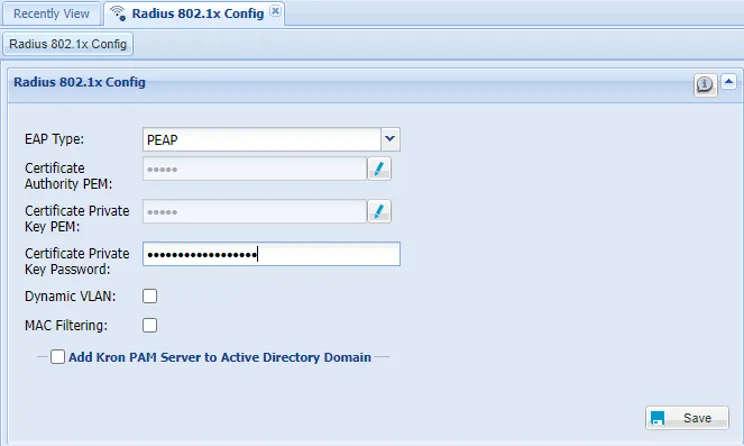Viewport: 744px width, 446px height.
Task: Click the EAP Type label
Action: pos(54,139)
